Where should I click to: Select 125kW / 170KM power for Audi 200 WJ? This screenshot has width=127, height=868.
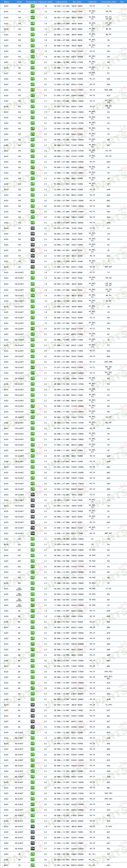pos(77,544)
